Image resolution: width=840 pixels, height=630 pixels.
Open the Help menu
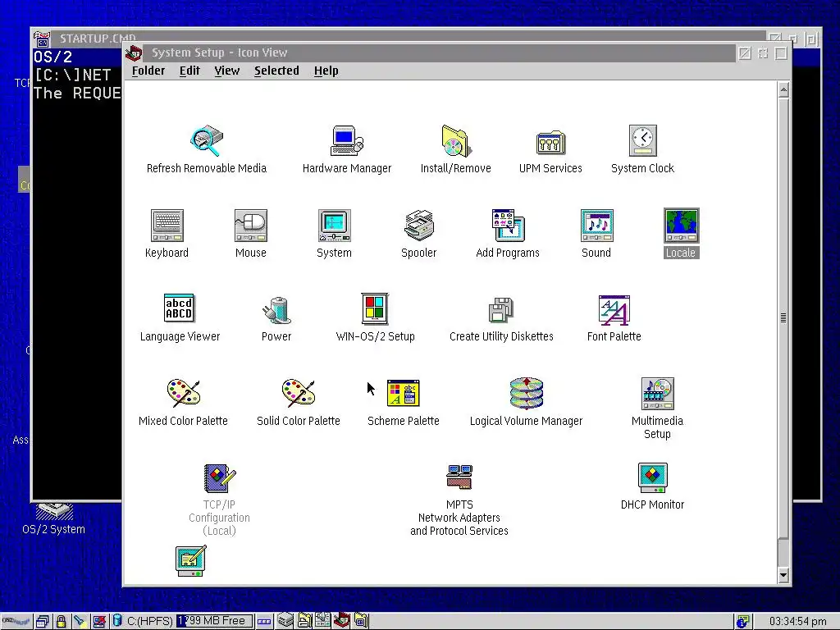pyautogui.click(x=326, y=71)
